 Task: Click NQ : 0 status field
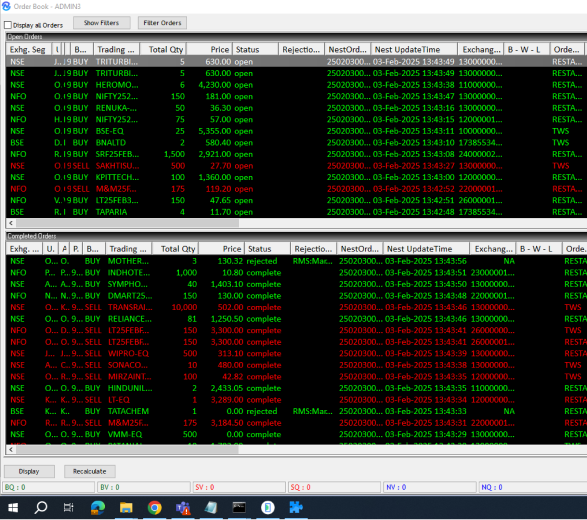click(x=533, y=487)
